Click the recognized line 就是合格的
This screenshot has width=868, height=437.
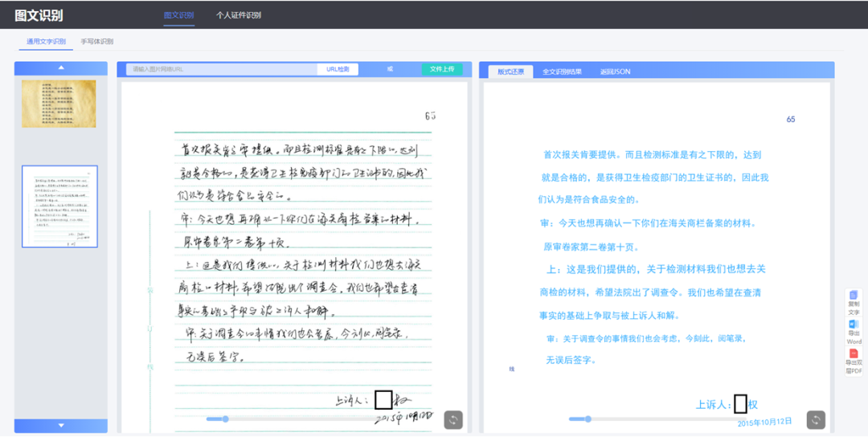click(x=655, y=178)
